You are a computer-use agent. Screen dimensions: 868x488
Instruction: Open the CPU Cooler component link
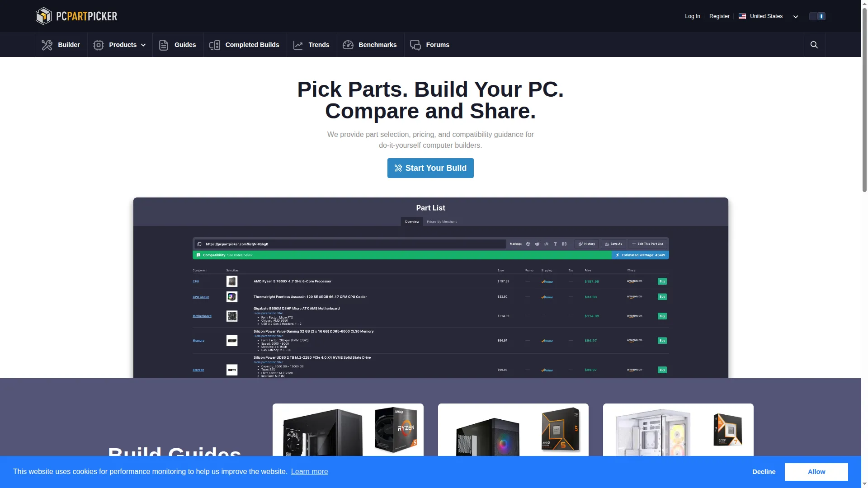click(x=201, y=297)
